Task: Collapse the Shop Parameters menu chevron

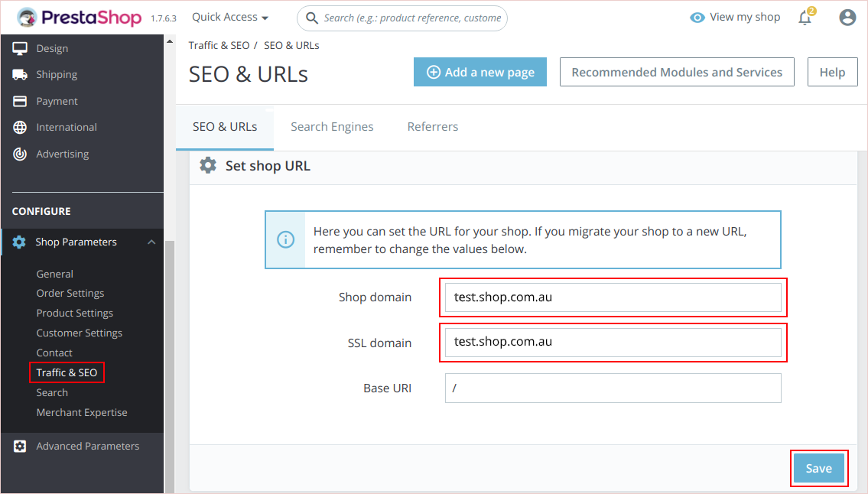Action: click(151, 242)
